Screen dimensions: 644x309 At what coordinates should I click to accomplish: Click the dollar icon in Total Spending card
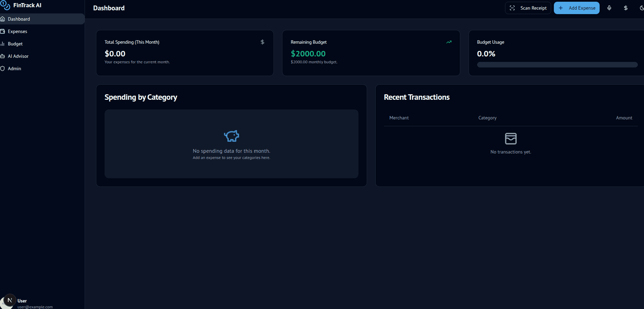click(262, 42)
